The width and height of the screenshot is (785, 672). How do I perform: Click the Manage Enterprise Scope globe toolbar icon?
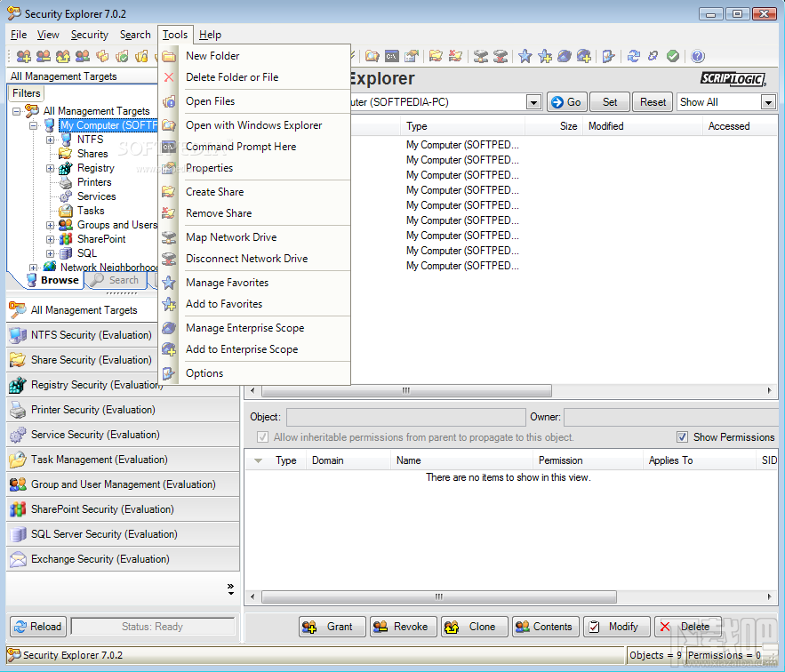pos(565,56)
